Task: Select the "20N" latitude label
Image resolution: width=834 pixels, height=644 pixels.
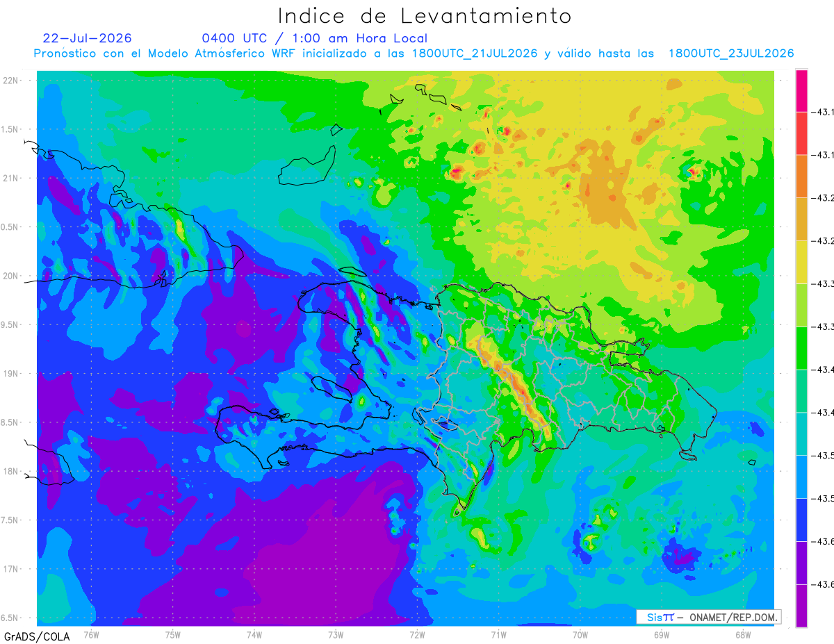Action: pos(10,276)
